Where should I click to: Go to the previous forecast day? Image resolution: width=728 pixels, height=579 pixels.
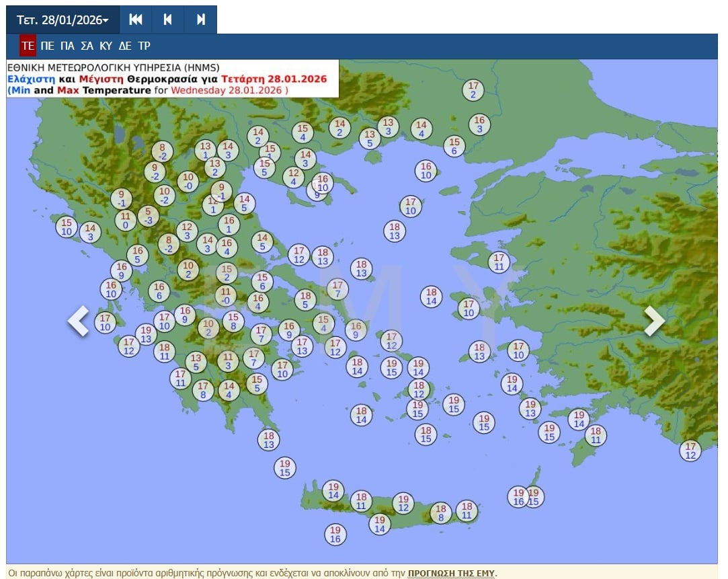(168, 20)
